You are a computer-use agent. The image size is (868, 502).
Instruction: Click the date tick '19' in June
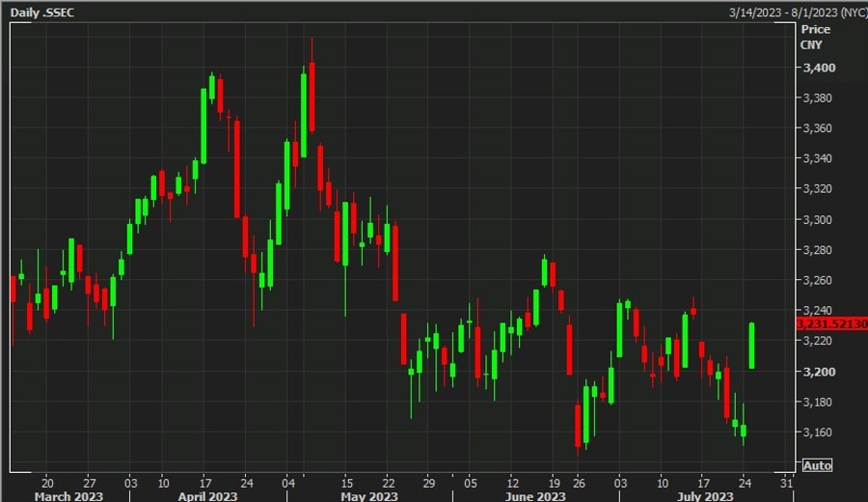555,483
